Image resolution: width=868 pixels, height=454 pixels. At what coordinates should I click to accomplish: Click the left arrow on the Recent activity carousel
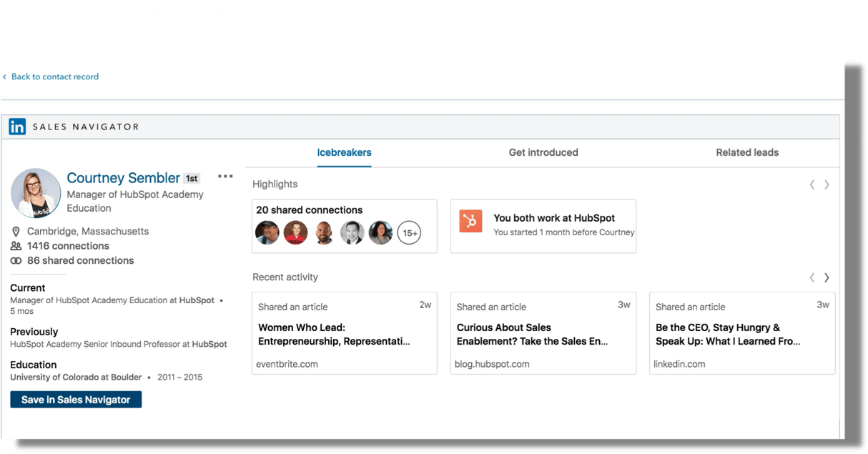(x=812, y=277)
